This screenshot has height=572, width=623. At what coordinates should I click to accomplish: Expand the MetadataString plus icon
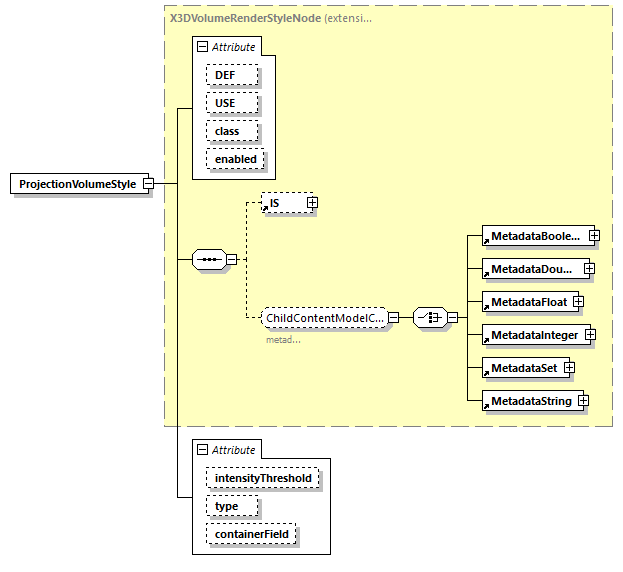pyautogui.click(x=583, y=401)
